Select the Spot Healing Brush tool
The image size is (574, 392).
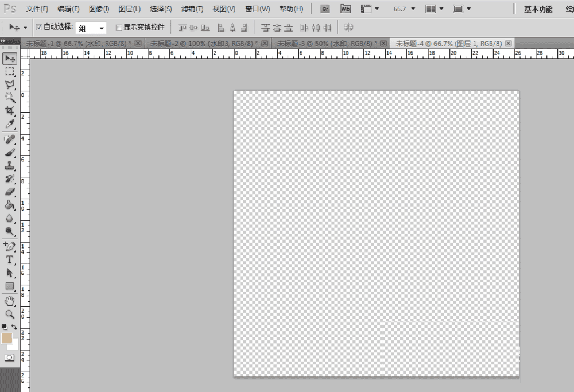(10, 139)
